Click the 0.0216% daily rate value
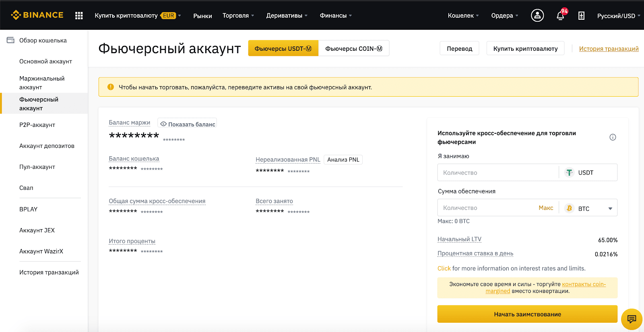The height and width of the screenshot is (332, 644). [x=606, y=254]
